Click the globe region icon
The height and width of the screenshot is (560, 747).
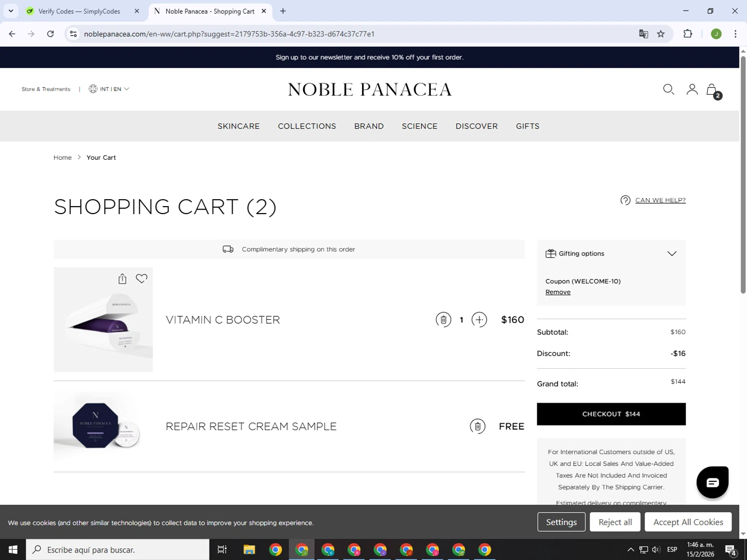(x=93, y=89)
